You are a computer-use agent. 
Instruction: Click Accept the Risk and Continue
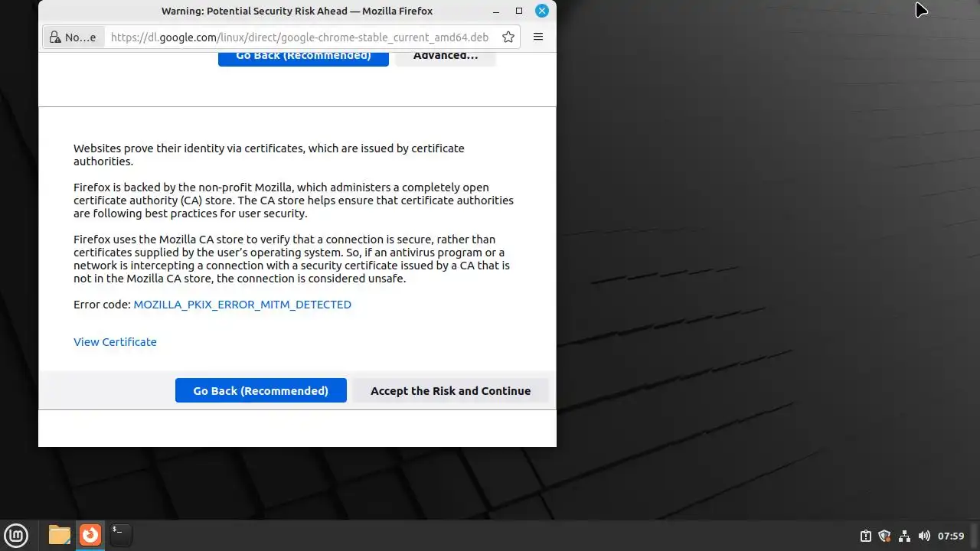pyautogui.click(x=450, y=390)
